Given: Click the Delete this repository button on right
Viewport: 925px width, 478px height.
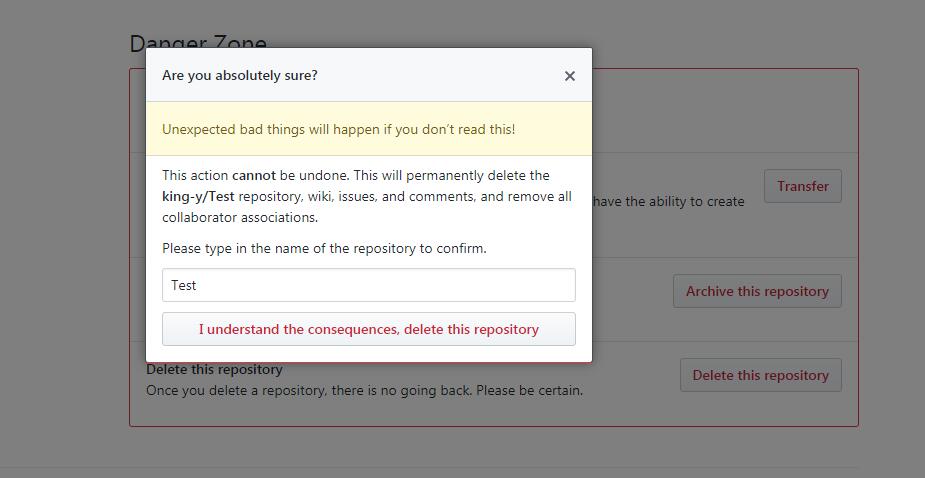Looking at the screenshot, I should coord(760,375).
